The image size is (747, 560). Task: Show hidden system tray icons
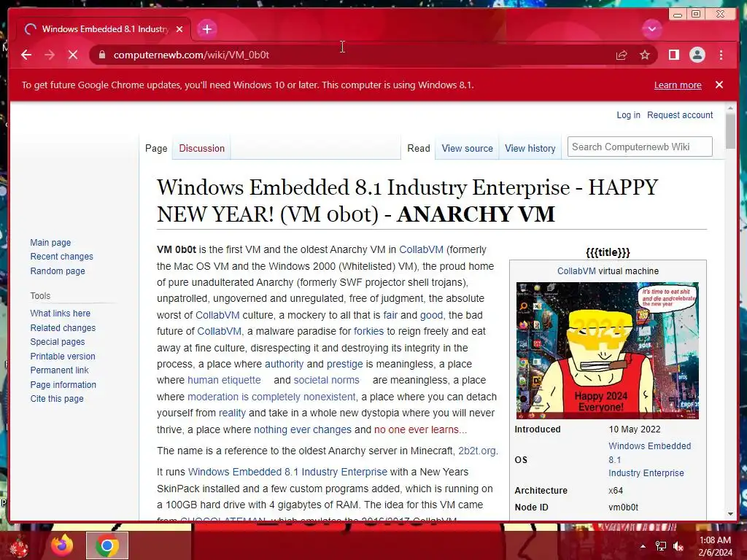pyautogui.click(x=643, y=546)
